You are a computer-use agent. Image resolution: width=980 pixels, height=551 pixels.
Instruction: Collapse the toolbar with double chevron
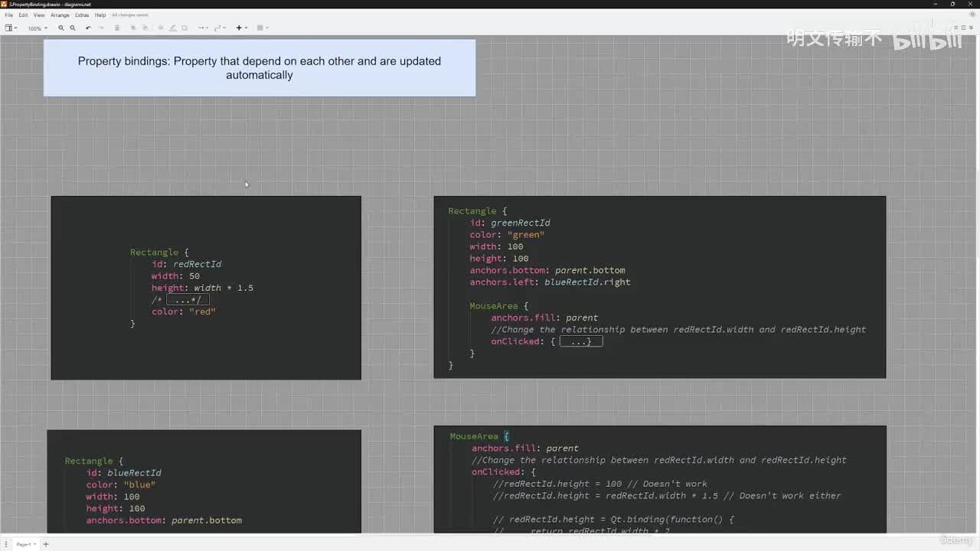(x=972, y=28)
